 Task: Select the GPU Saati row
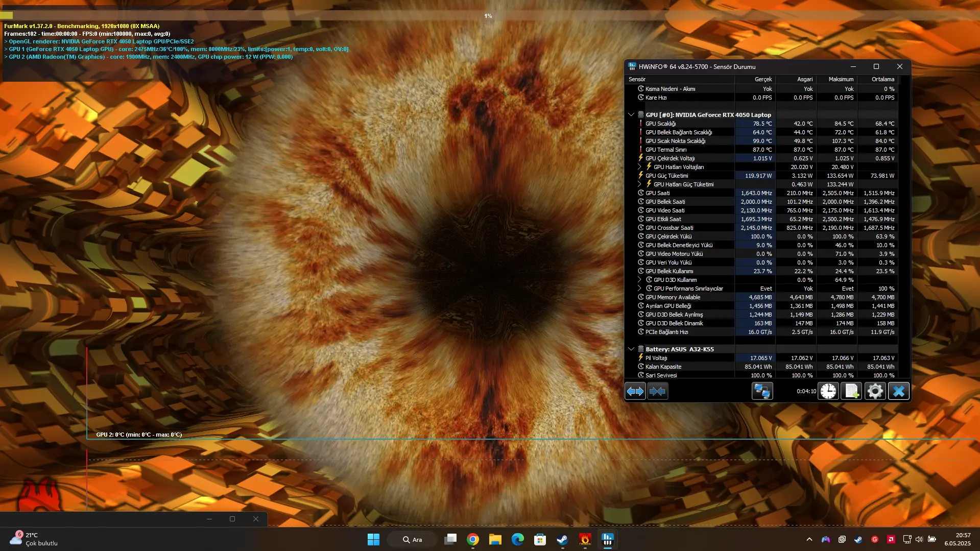pyautogui.click(x=761, y=193)
